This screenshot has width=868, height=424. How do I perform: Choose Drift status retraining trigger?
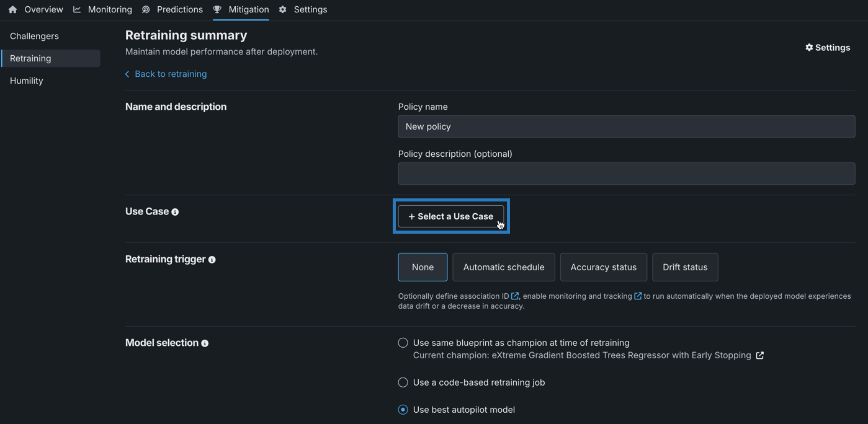click(x=684, y=267)
